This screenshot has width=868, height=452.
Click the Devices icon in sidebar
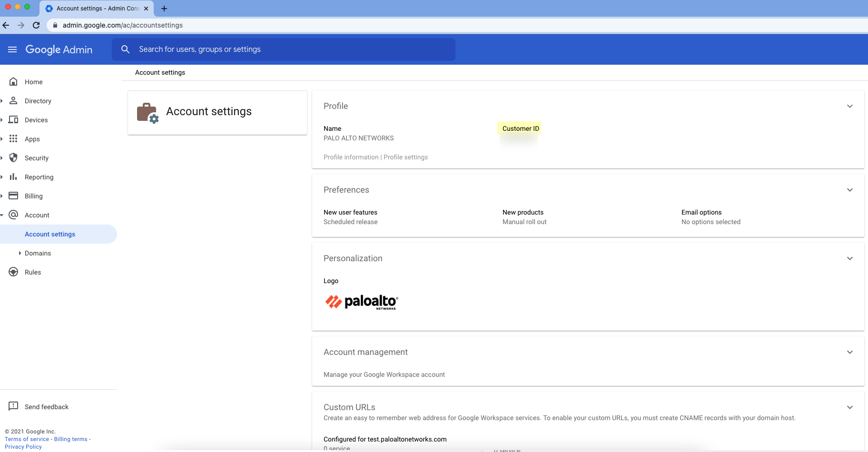click(13, 119)
